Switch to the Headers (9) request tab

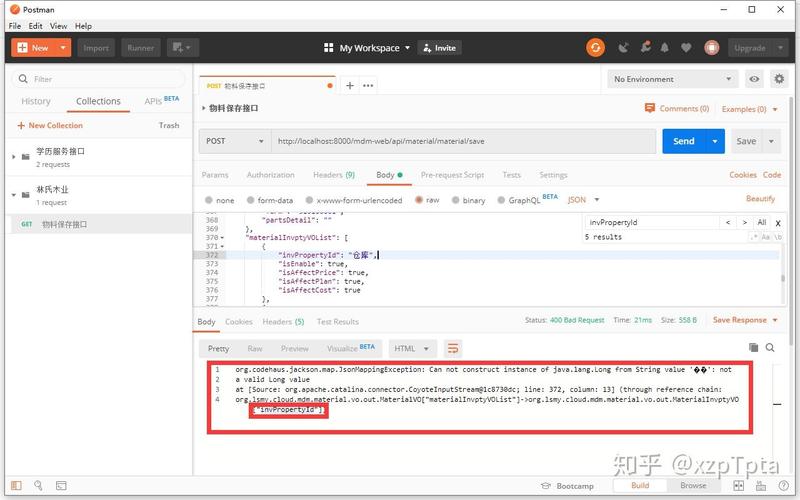[x=334, y=175]
